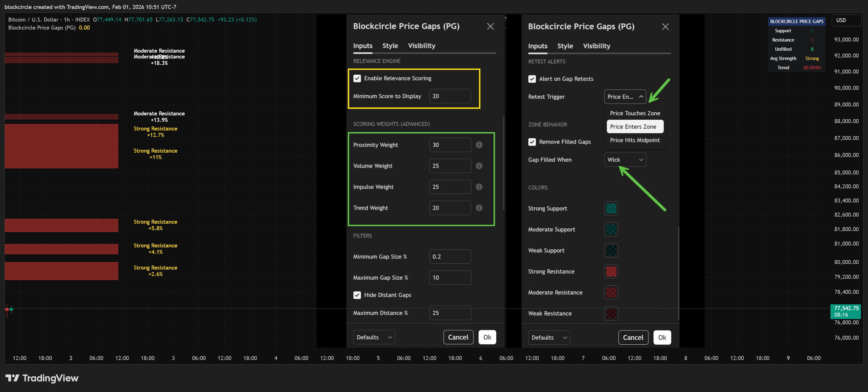Select Price Enters Zone option

point(635,127)
